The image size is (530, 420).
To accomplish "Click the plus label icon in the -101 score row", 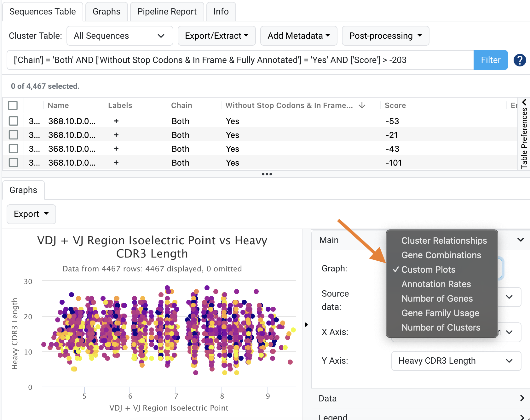I will pos(116,162).
